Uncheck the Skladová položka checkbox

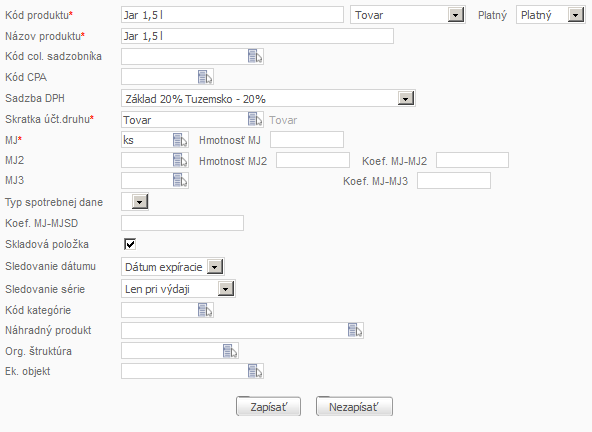130,244
